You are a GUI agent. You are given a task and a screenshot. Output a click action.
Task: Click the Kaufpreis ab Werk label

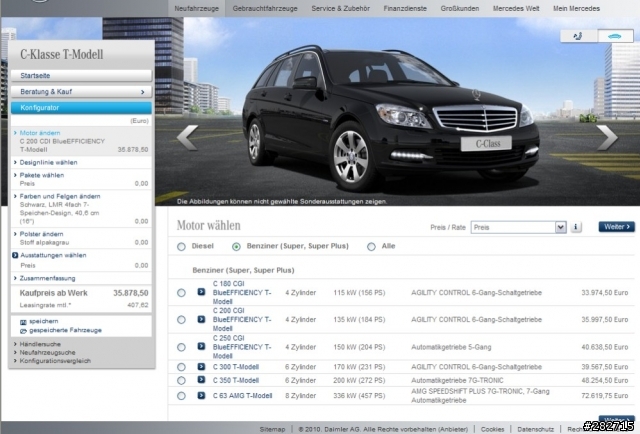point(53,293)
